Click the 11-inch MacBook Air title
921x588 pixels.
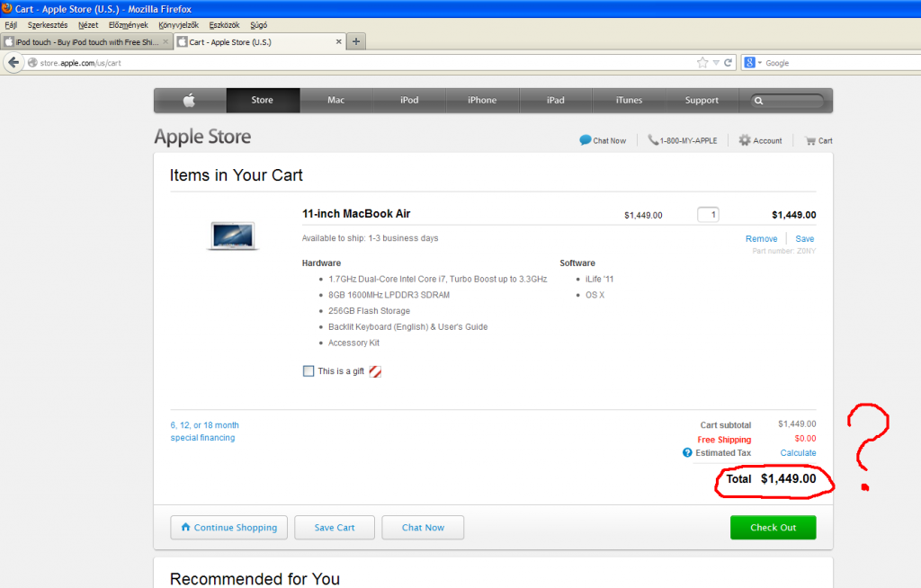[x=356, y=214]
